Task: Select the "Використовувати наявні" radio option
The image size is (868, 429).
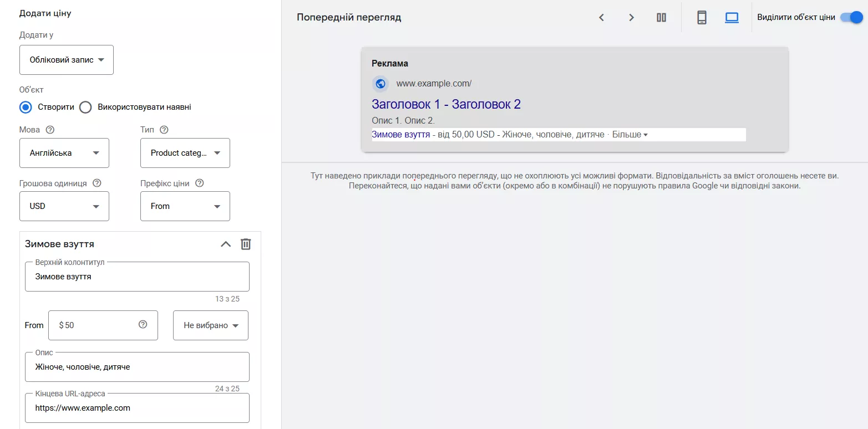Action: tap(86, 107)
